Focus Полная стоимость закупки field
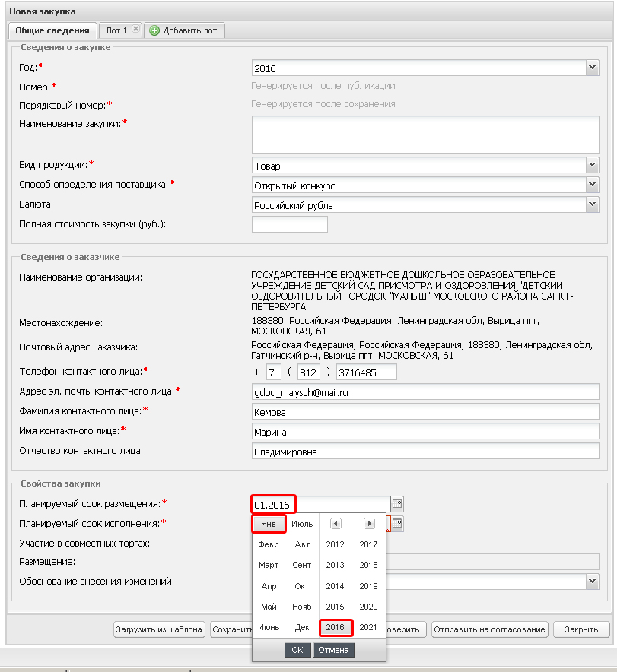Screen dimensions: 617x672 (290, 224)
